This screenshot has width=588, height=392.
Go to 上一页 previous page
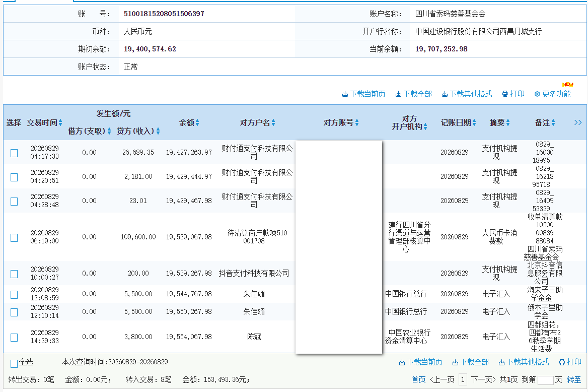point(442,379)
